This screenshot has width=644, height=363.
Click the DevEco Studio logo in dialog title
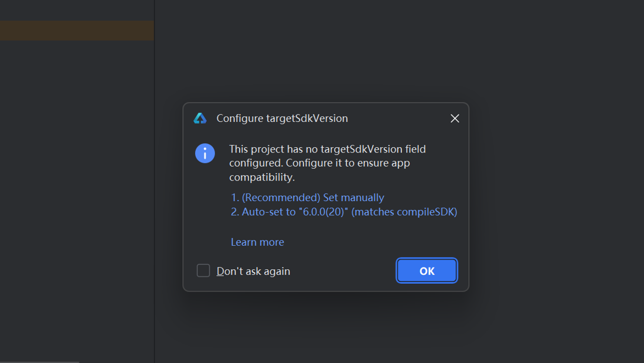click(x=200, y=118)
